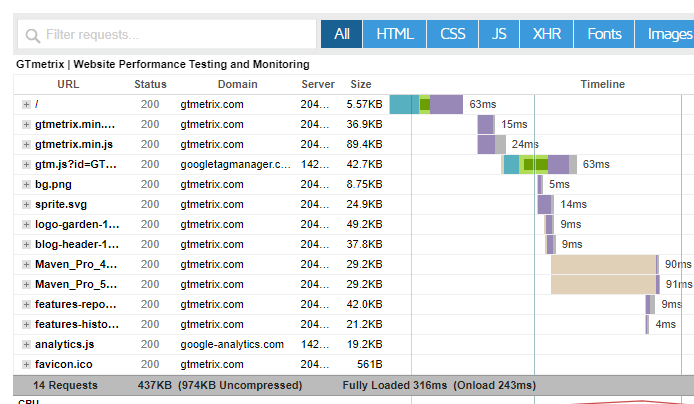This screenshot has height=404, width=694.
Task: Expand the gtmetrix.min.js request row
Action: pos(26,144)
